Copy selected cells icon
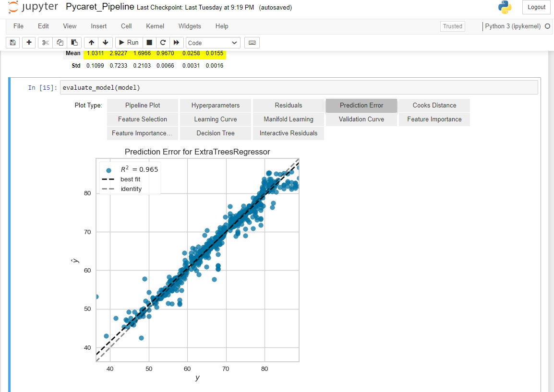The height and width of the screenshot is (392, 554). point(60,43)
